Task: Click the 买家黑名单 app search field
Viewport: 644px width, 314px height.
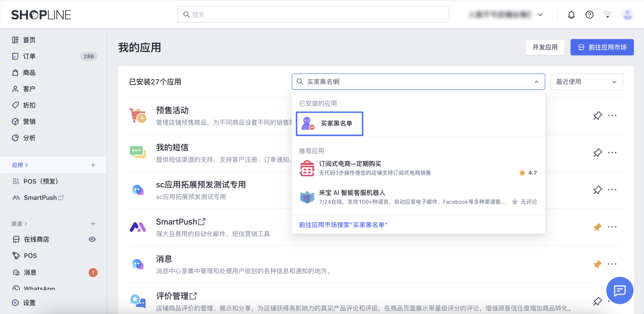Action: coord(418,82)
